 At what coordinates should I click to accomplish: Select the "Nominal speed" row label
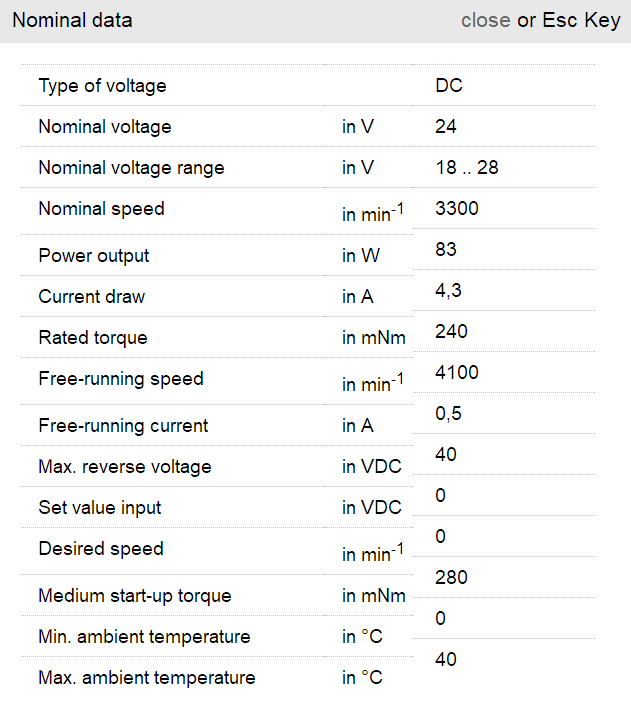pyautogui.click(x=101, y=209)
